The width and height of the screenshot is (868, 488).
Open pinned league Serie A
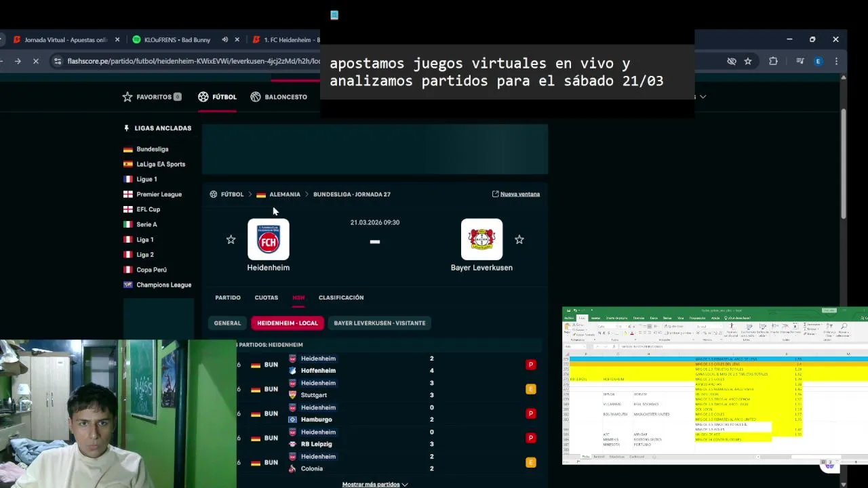click(146, 224)
